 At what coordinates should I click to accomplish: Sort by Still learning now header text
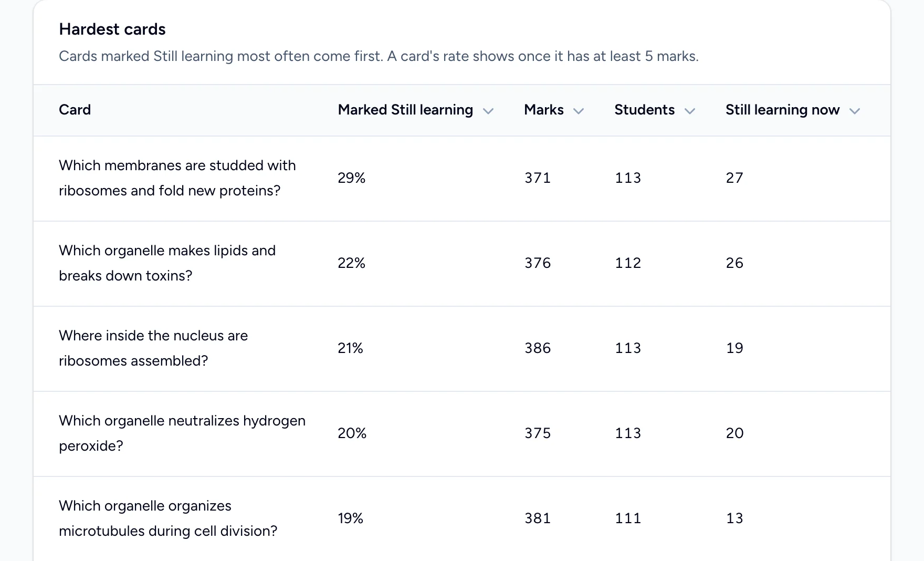click(783, 110)
